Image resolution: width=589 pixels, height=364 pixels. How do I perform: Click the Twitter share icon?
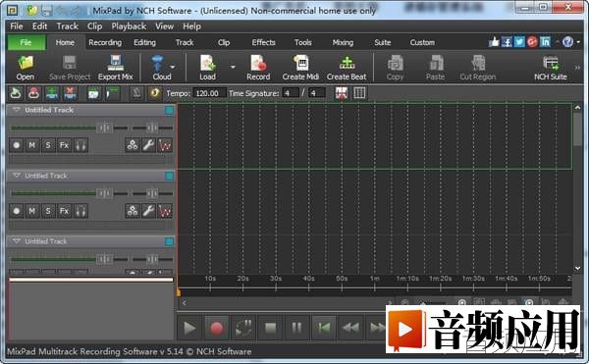[519, 41]
